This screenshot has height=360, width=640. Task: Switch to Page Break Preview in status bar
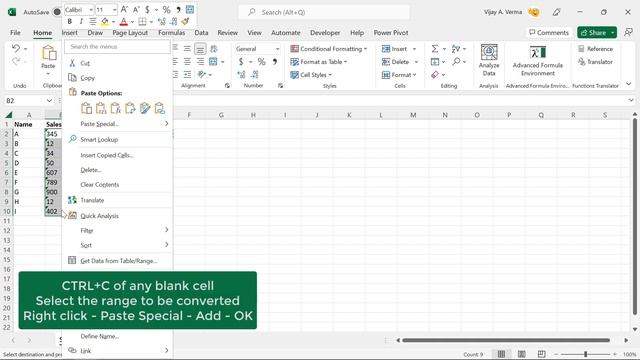tap(542, 354)
